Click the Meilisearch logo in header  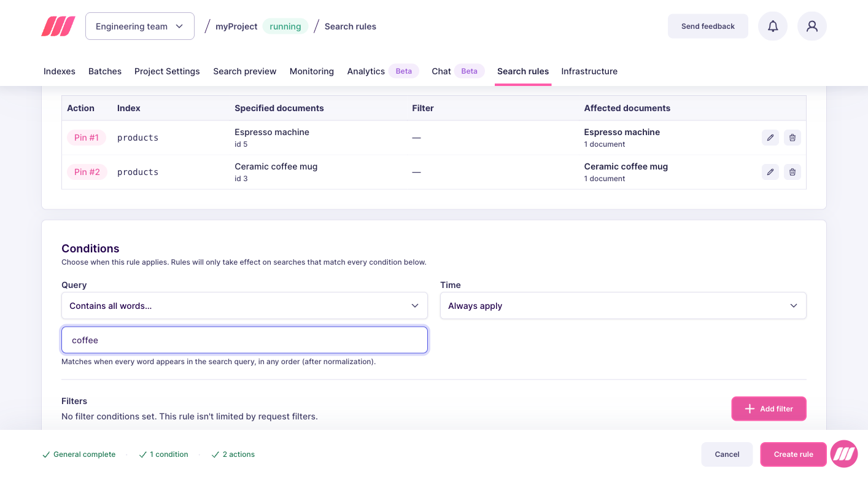pos(58,26)
